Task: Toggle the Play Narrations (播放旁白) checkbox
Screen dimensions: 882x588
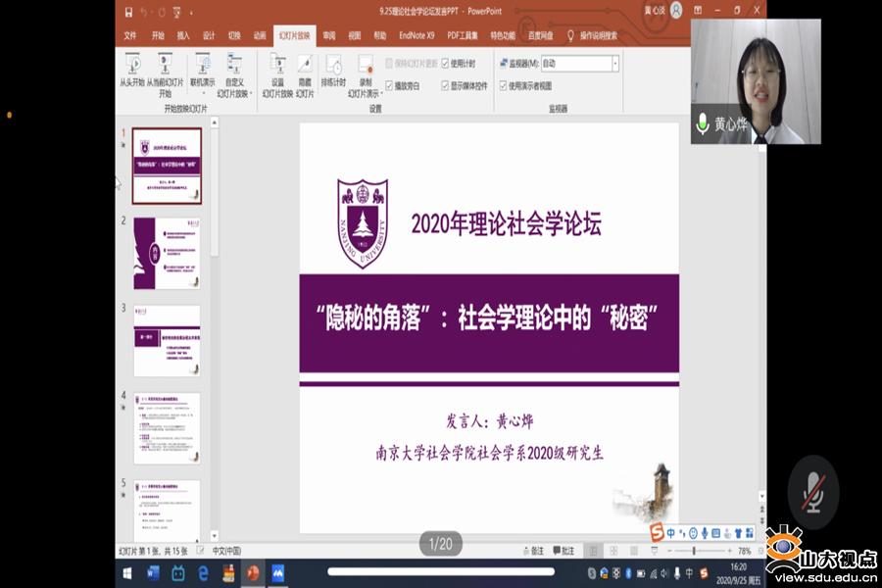Action: pos(389,85)
